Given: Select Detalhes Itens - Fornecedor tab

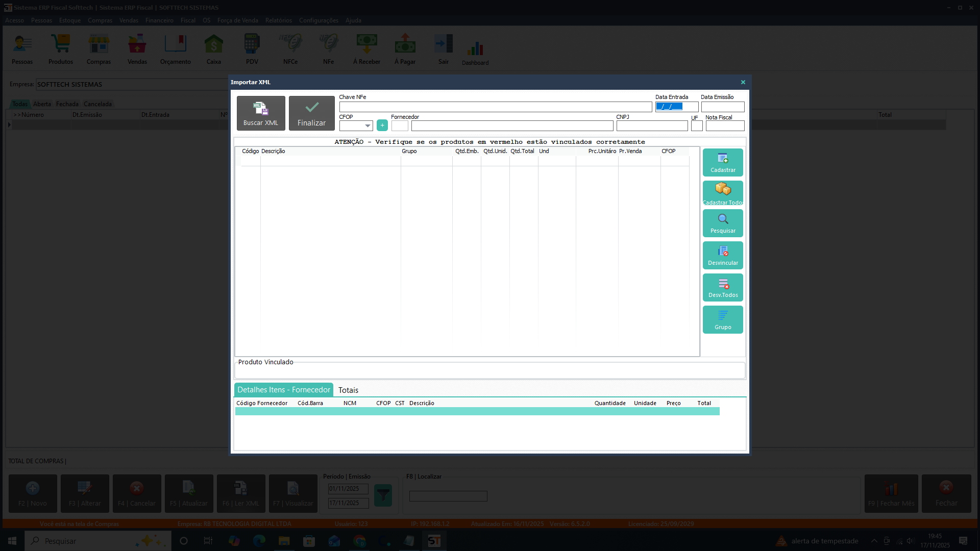Looking at the screenshot, I should click(283, 390).
